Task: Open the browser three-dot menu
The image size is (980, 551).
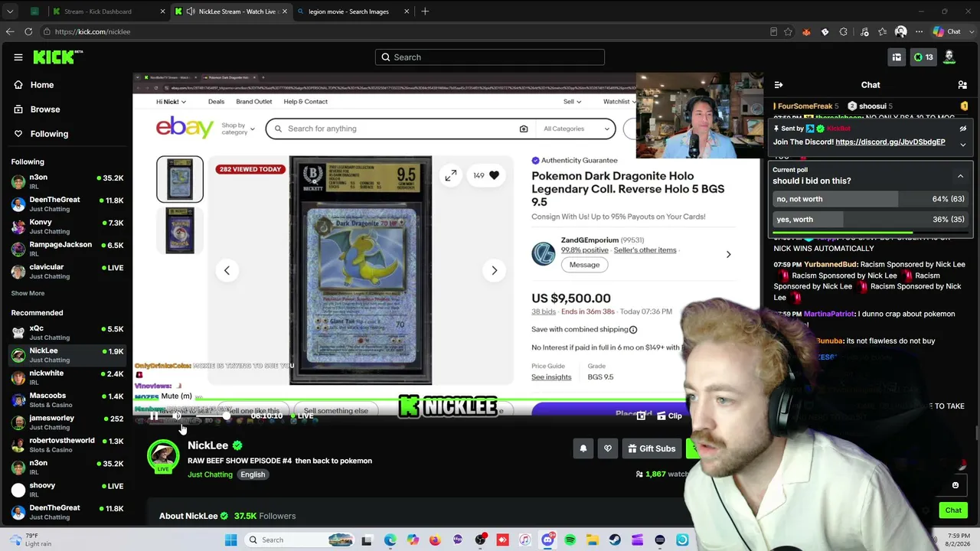Action: tap(919, 31)
